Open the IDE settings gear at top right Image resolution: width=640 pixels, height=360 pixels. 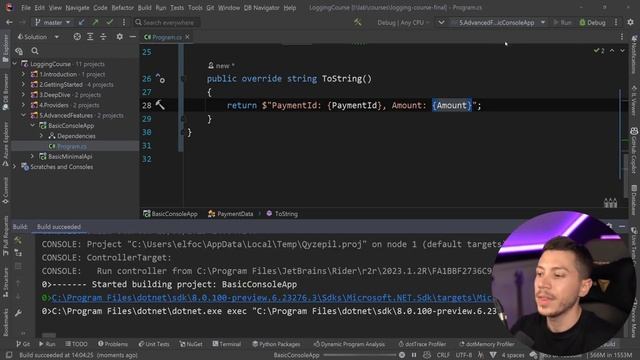point(631,22)
